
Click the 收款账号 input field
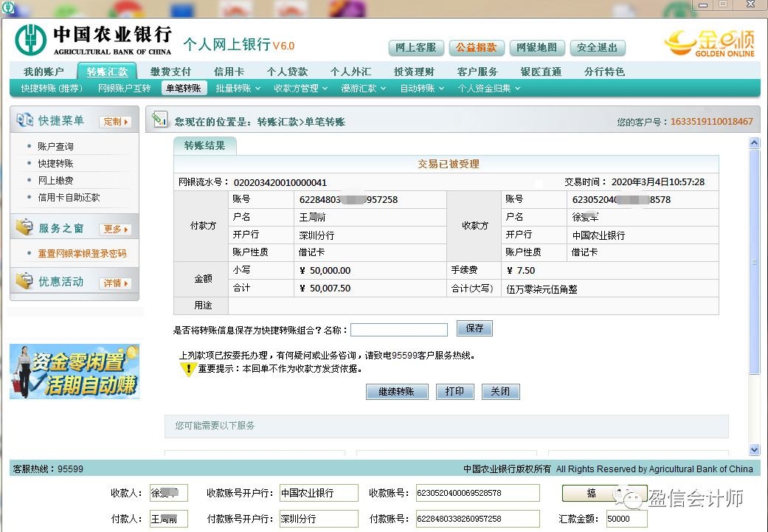477,493
